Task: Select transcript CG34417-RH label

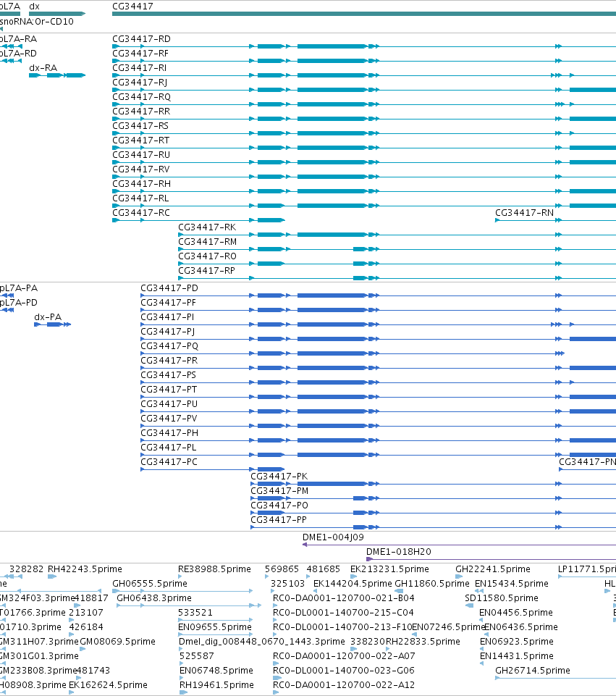Action: 141,184
